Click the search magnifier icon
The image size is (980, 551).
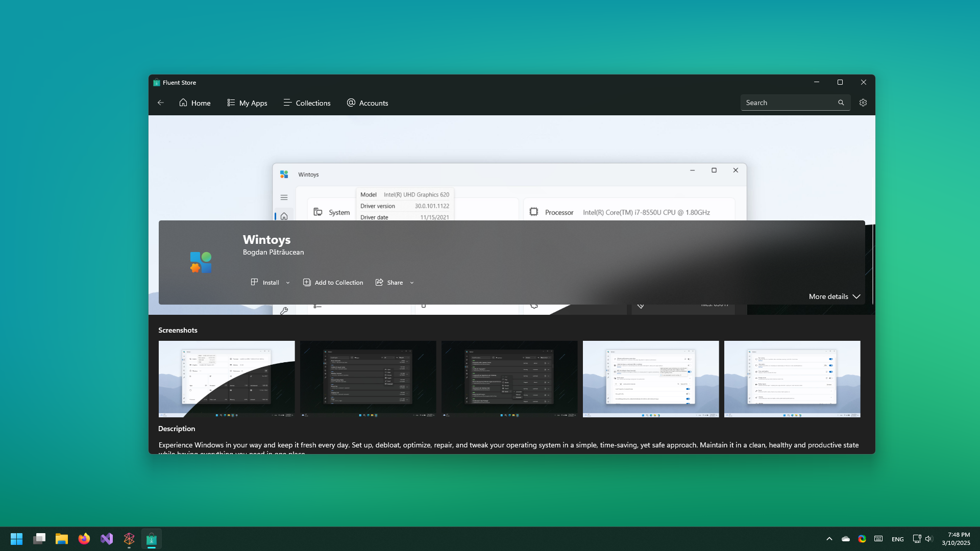tap(841, 103)
